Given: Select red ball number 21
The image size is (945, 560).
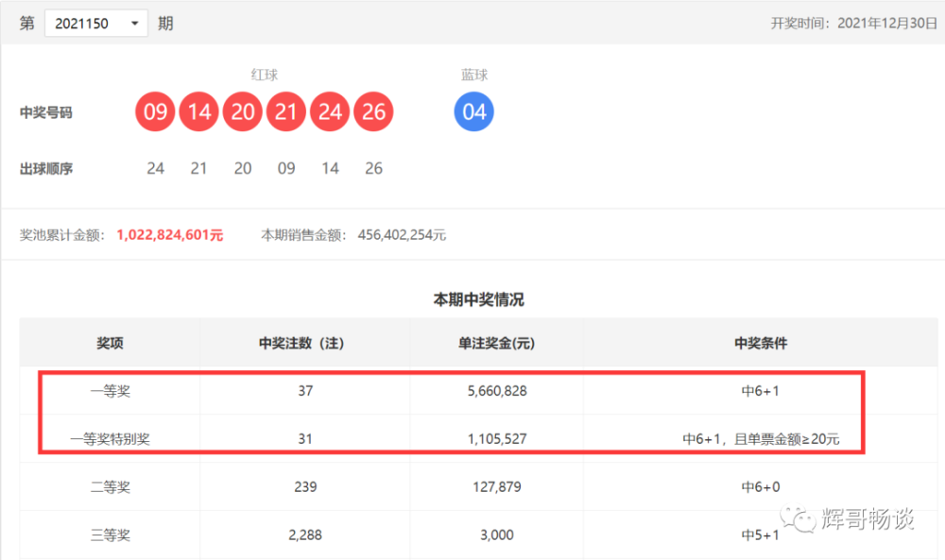Looking at the screenshot, I should [x=286, y=111].
